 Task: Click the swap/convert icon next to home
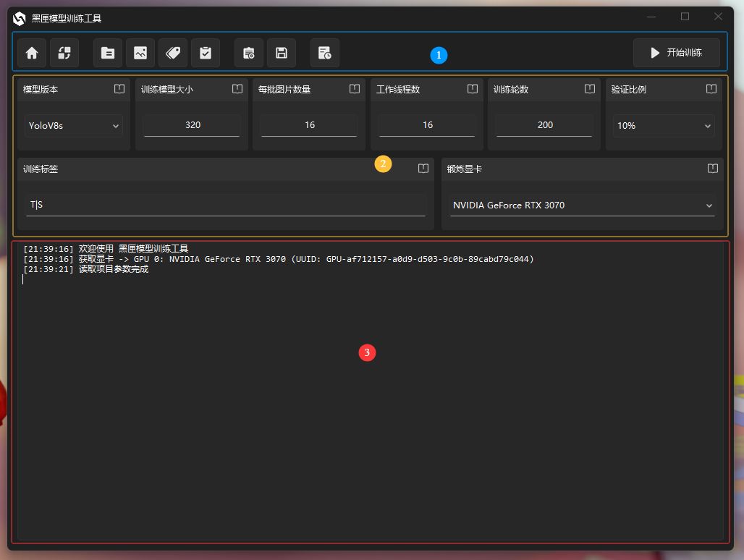pos(64,53)
